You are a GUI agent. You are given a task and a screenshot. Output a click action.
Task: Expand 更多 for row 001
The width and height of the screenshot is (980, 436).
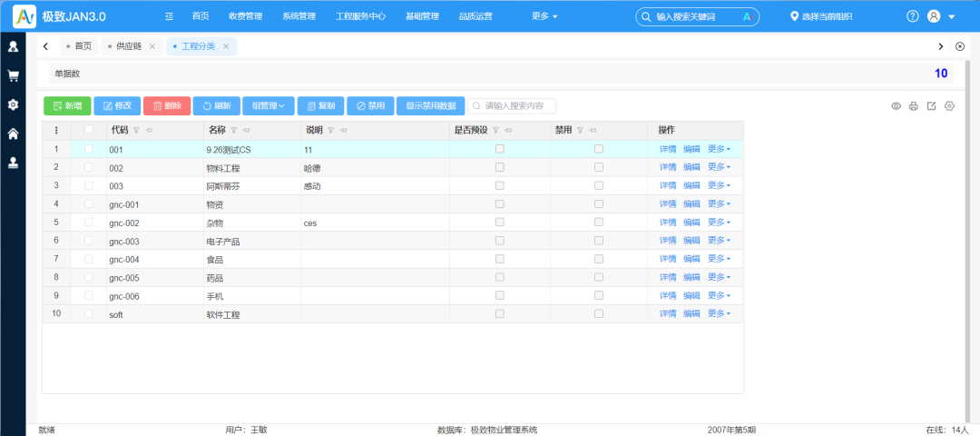[719, 149]
